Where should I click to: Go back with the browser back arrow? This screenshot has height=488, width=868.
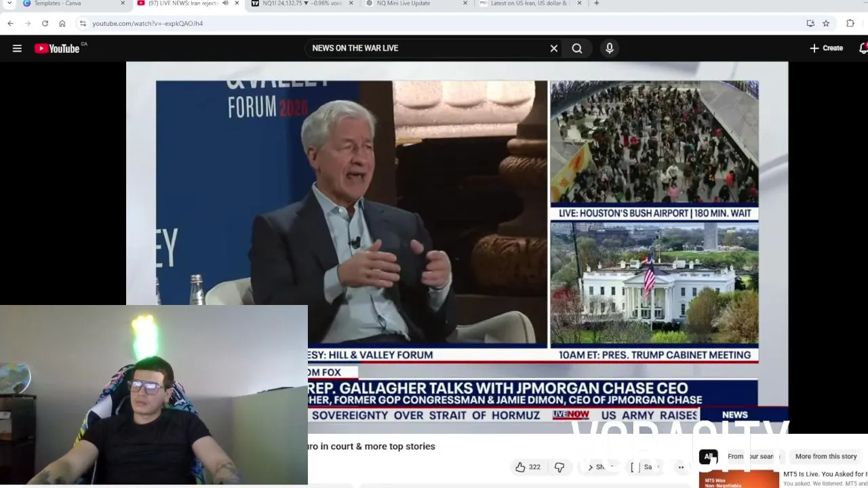10,23
